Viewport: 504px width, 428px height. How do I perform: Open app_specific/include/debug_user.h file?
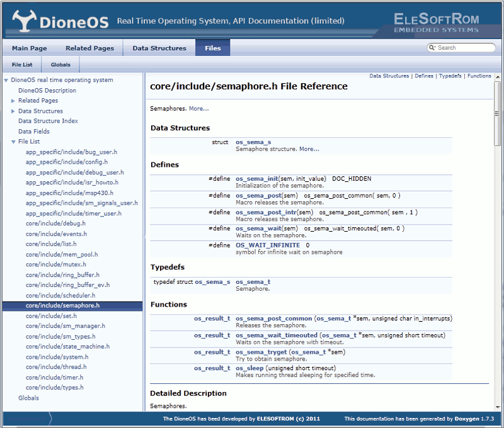tap(74, 172)
